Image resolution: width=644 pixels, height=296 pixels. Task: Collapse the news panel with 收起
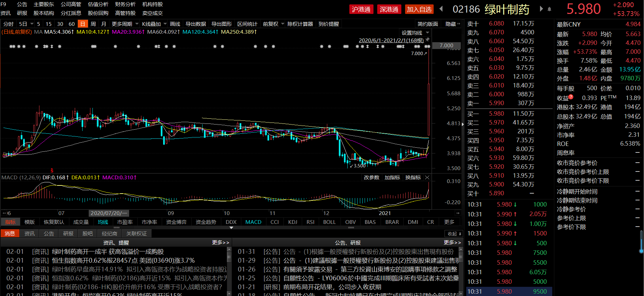[x=454, y=234]
